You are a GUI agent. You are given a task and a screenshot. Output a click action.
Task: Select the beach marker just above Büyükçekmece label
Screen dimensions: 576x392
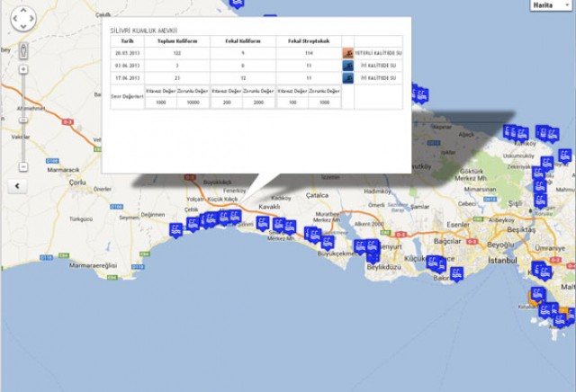[x=328, y=243]
